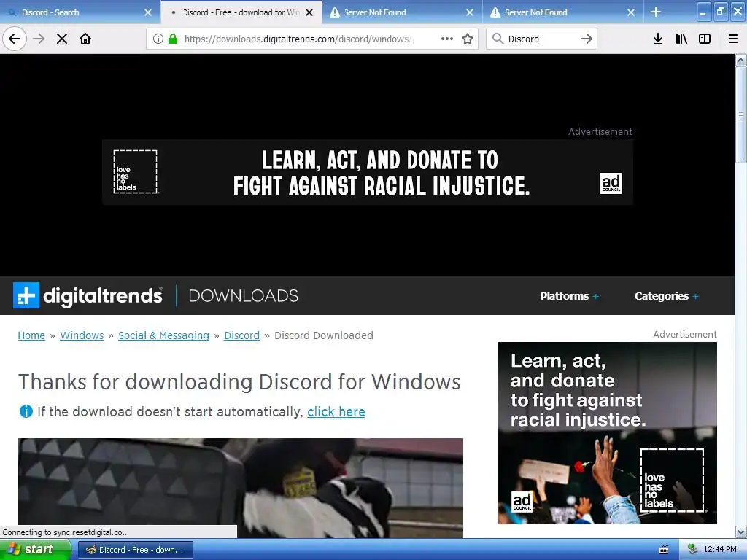Open the Home breadcrumb link
The image size is (747, 560).
click(x=31, y=335)
